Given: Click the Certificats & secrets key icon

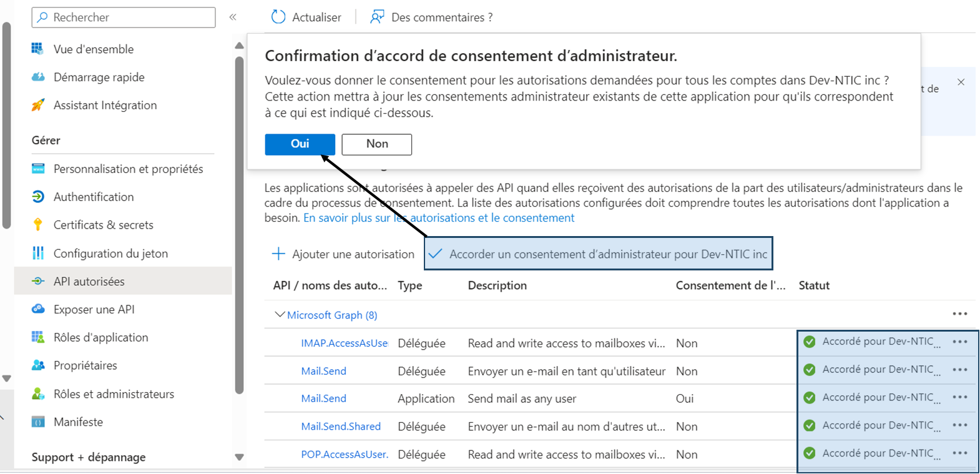Looking at the screenshot, I should pyautogui.click(x=38, y=224).
